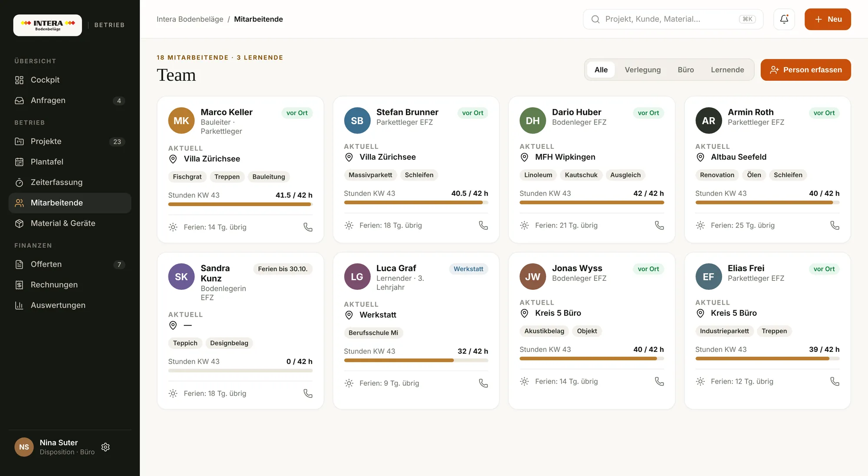Call Elias Frei via phone icon
Screen dimensions: 868x476
pos(835,381)
